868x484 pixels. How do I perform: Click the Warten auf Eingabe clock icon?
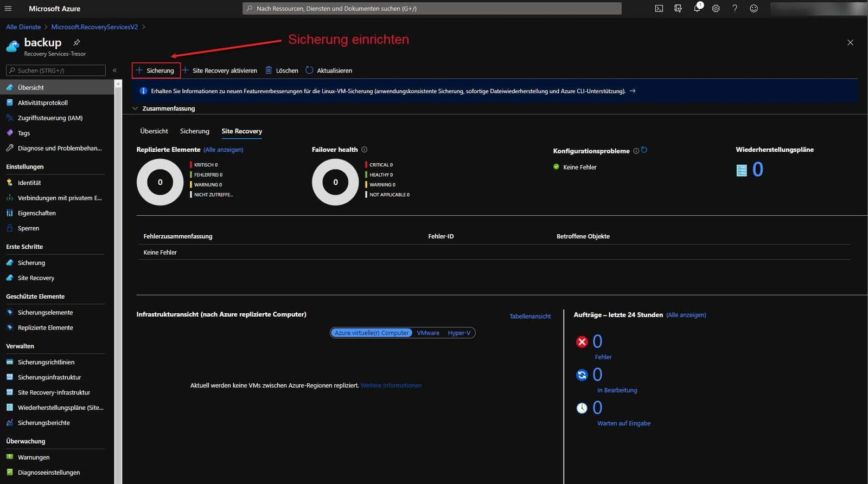point(582,408)
